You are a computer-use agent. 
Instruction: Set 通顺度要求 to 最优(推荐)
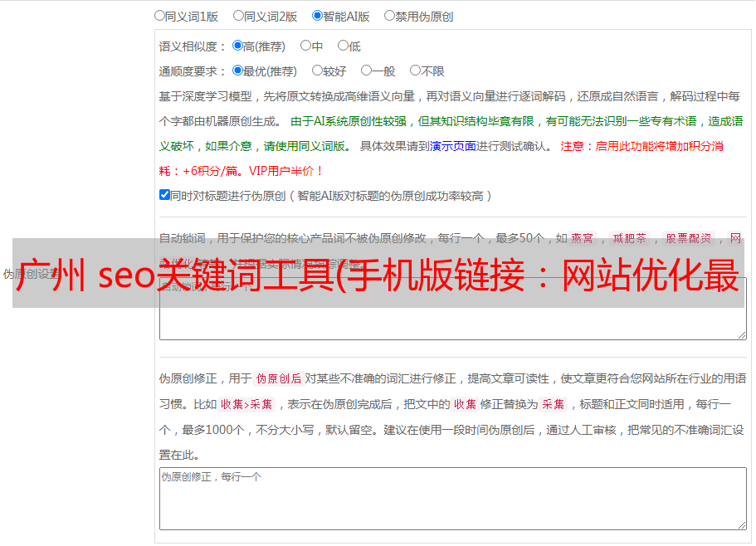(237, 71)
